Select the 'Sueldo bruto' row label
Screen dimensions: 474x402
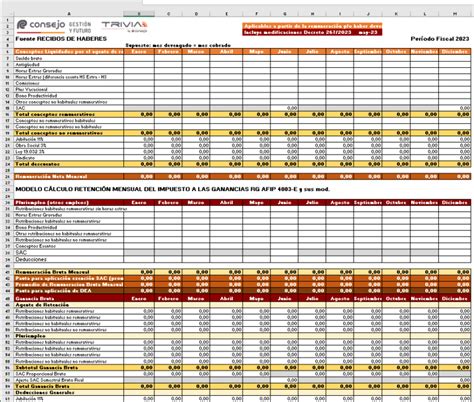click(x=69, y=58)
